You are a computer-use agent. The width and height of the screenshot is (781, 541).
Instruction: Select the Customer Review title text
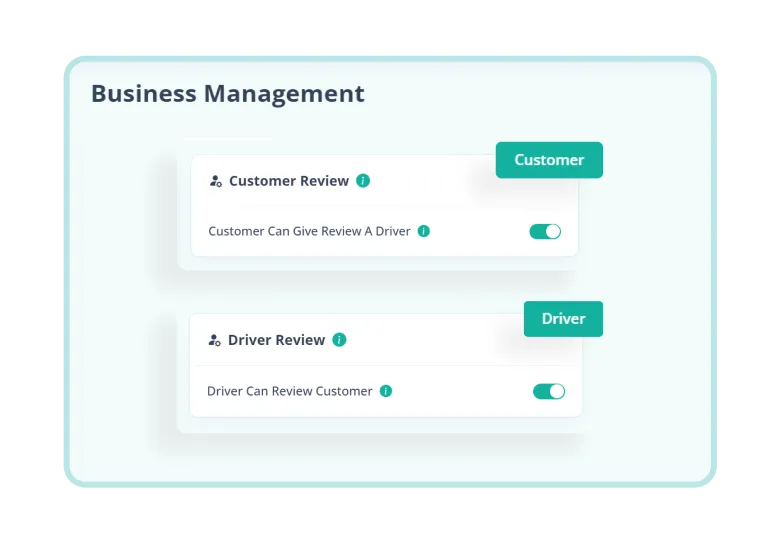coord(289,181)
